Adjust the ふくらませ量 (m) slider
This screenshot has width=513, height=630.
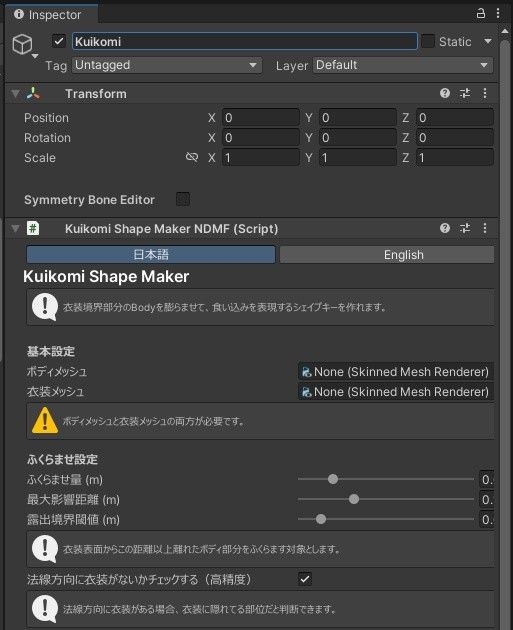coord(386,479)
